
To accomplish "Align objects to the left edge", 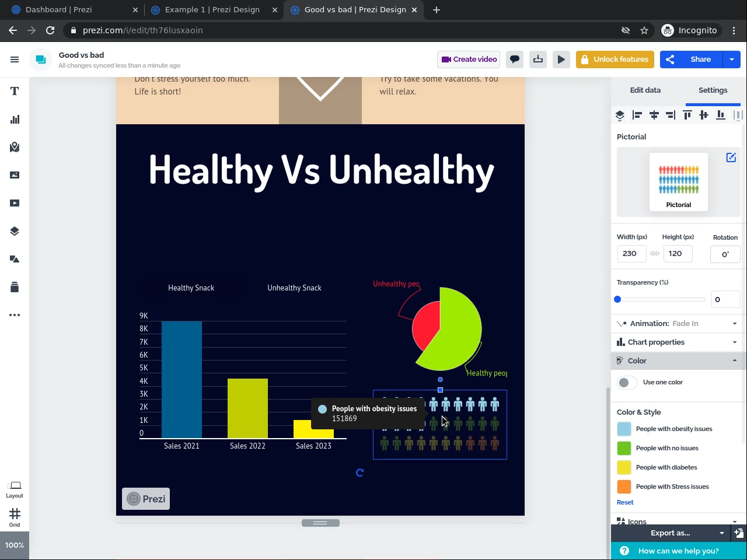I will (637, 116).
